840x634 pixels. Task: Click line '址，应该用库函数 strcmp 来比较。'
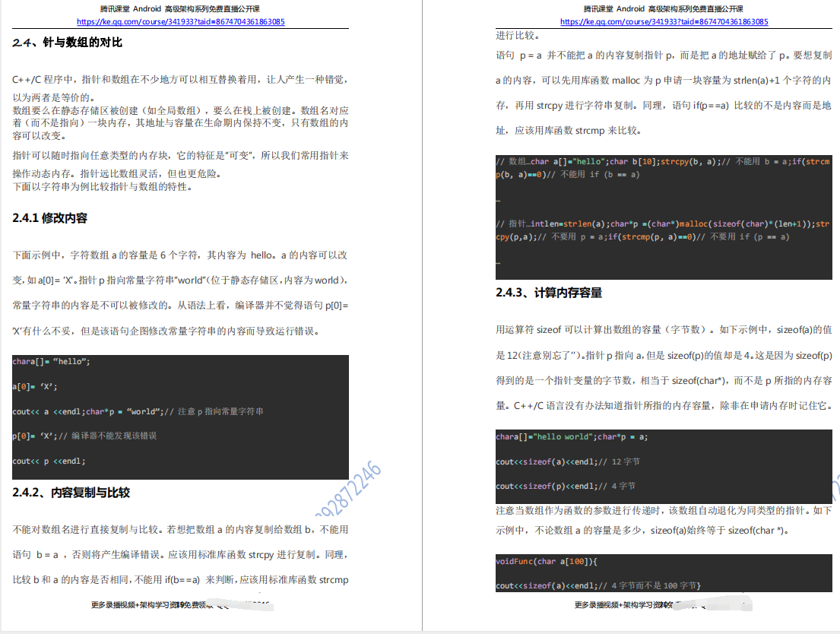[x=569, y=131]
